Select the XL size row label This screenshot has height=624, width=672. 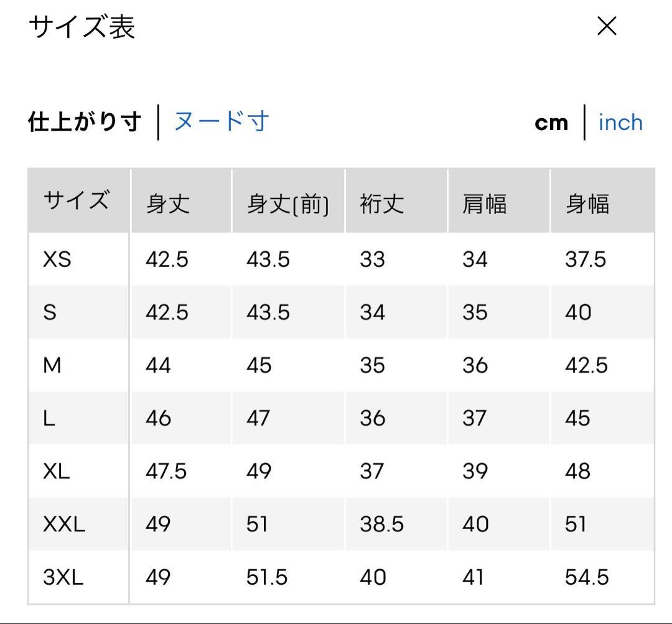coord(56,472)
